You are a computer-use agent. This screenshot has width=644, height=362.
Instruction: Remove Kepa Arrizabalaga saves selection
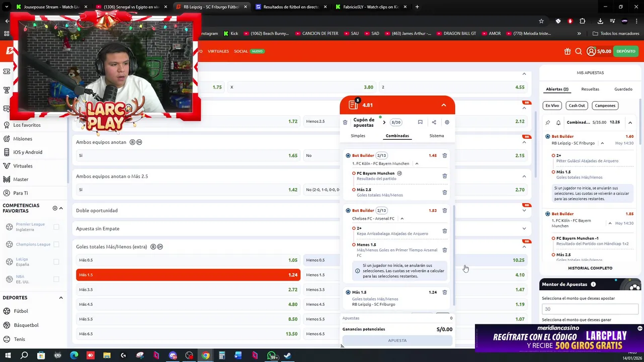click(445, 231)
